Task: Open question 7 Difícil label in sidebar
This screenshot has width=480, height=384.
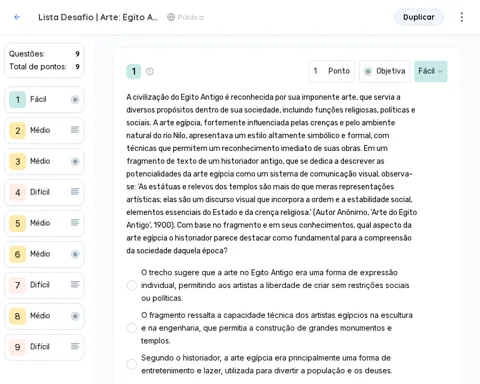Action: 40,285
